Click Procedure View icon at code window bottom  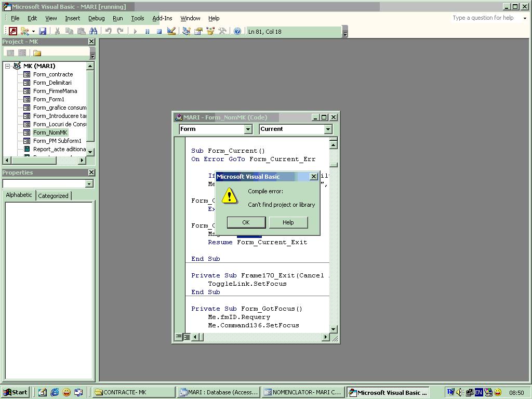pyautogui.click(x=179, y=337)
